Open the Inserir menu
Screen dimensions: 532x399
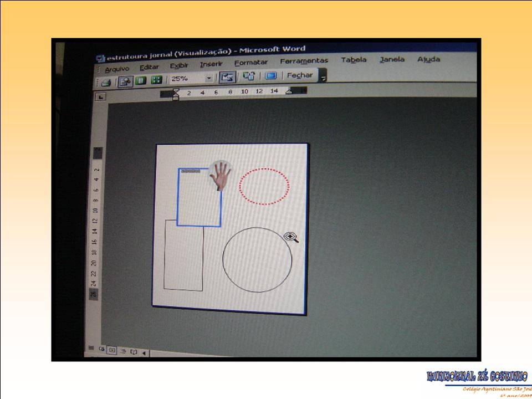click(211, 64)
